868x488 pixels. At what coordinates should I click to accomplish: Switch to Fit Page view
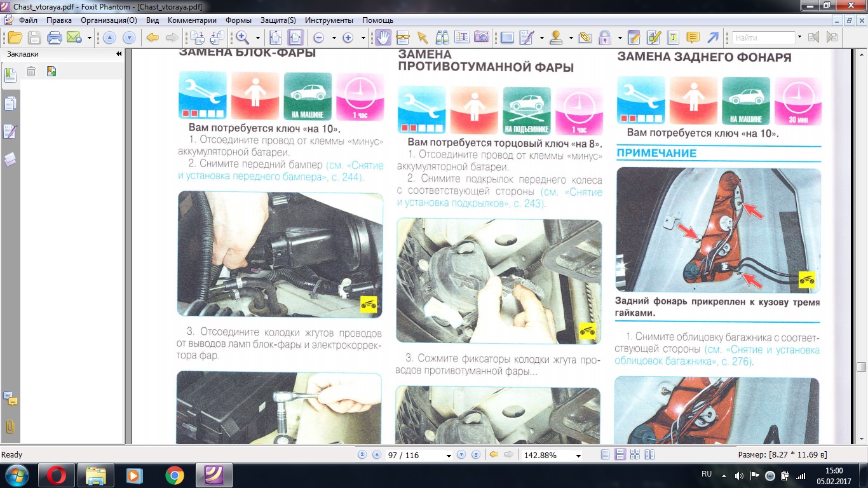pos(276,37)
